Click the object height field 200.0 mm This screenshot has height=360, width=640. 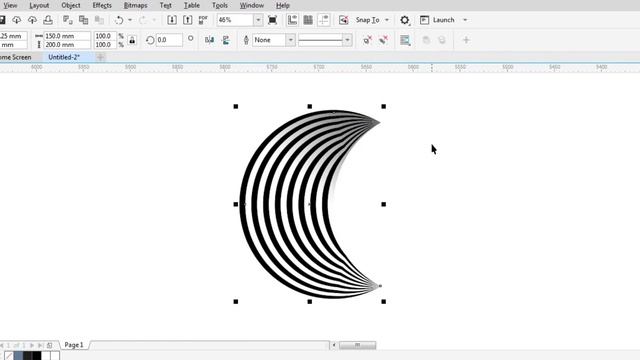pyautogui.click(x=67, y=44)
